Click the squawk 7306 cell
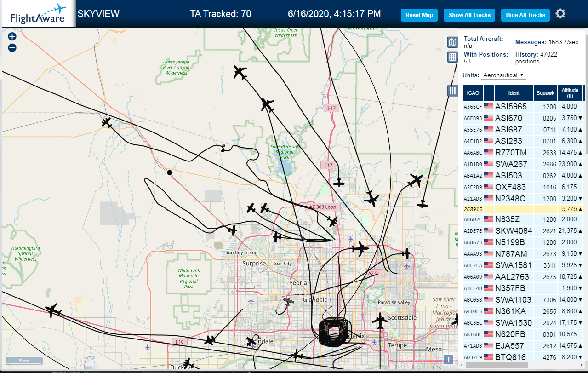Screen dimensions: 588x373 click(546, 300)
